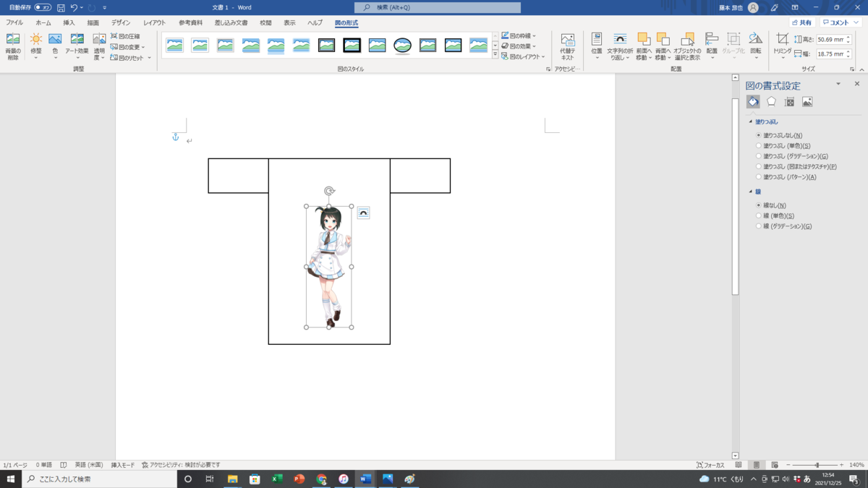Click アクセシビリティ: 検討が必要です status
868x488 pixels.
pos(181,465)
